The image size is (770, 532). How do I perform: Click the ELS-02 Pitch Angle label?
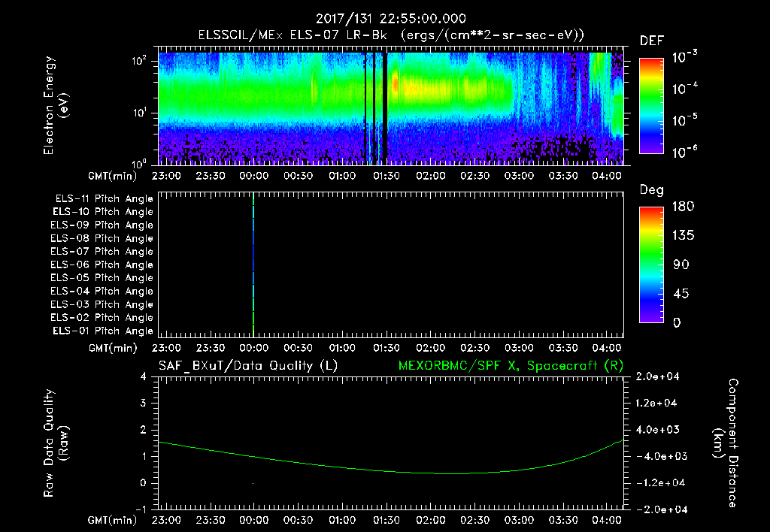pos(102,318)
